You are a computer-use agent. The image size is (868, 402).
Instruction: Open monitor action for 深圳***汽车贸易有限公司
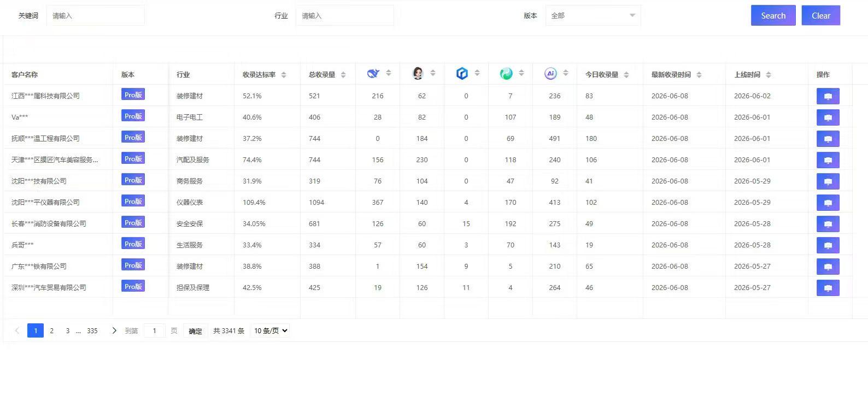point(828,288)
